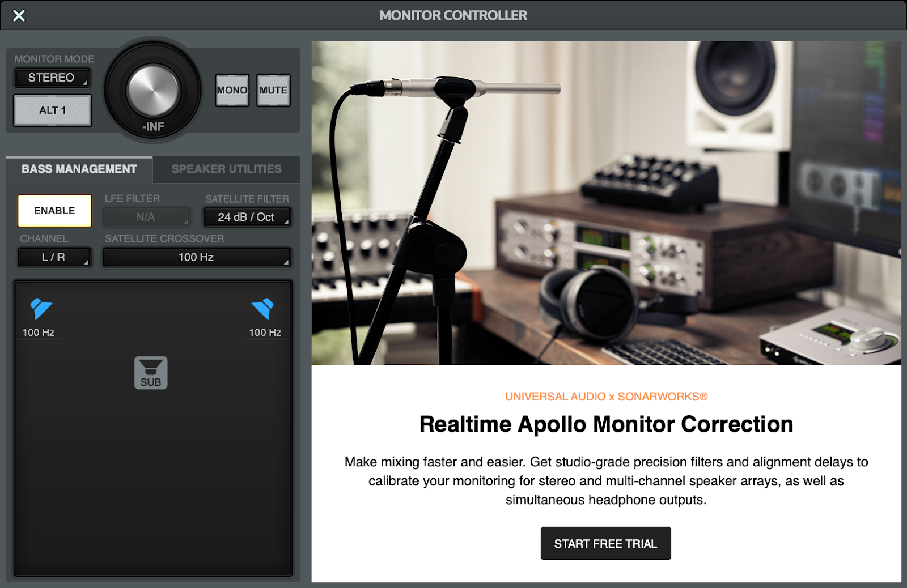Click the monitor volume knob
This screenshot has height=588, width=907.
pos(153,90)
